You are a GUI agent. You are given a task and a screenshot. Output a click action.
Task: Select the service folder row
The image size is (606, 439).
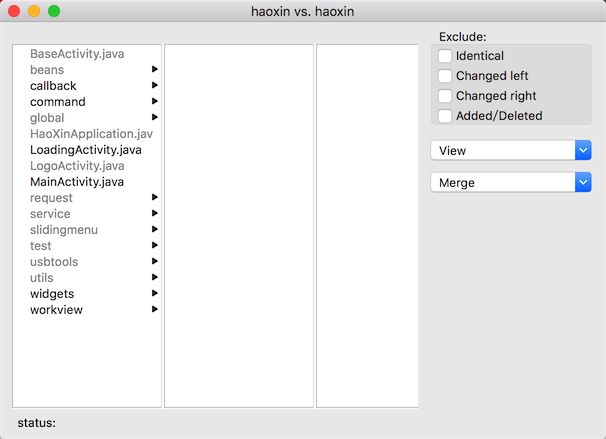87,214
